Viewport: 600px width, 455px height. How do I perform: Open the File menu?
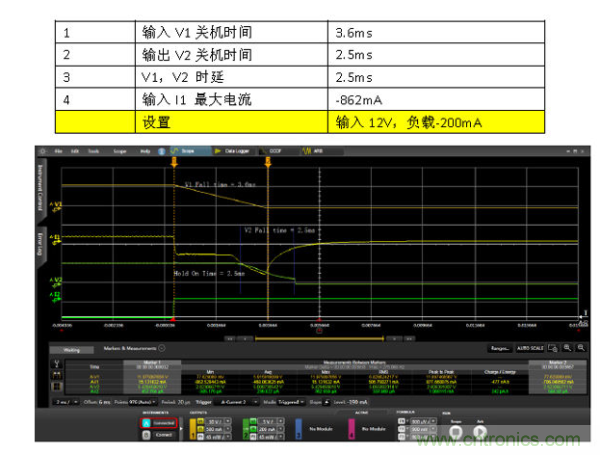[x=59, y=151]
